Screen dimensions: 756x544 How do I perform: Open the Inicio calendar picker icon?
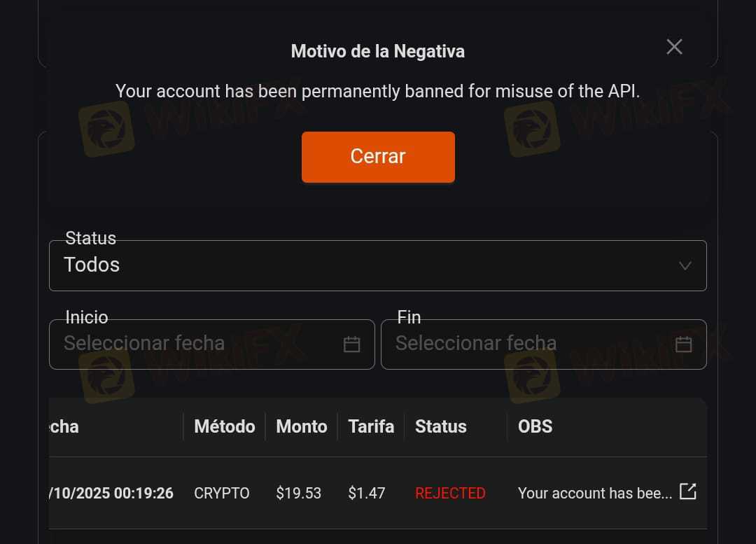351,344
